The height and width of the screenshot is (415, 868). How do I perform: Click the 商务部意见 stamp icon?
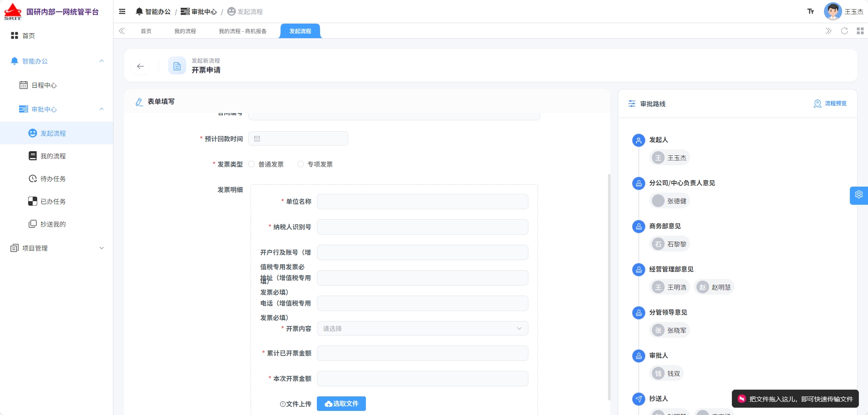click(x=639, y=227)
